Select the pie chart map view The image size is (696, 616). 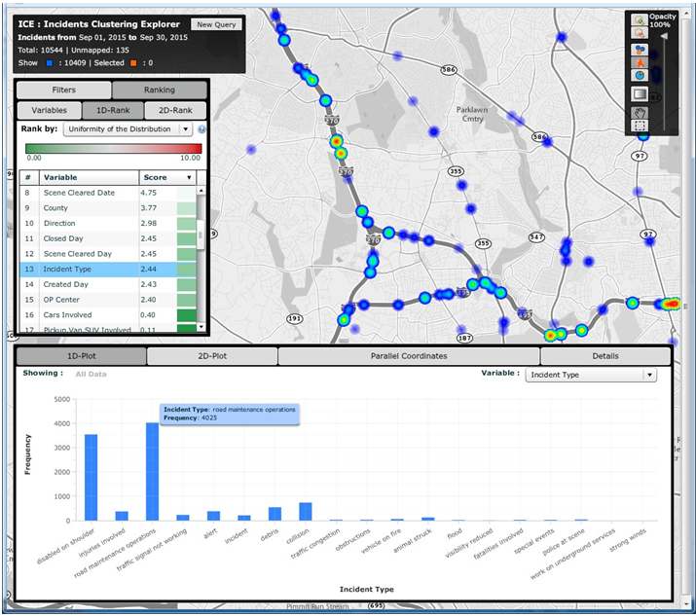640,76
